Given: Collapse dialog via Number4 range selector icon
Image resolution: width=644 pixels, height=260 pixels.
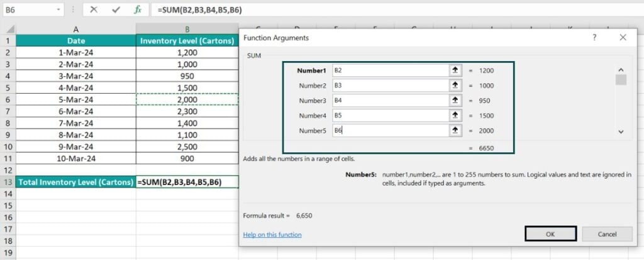Looking at the screenshot, I should pyautogui.click(x=455, y=116).
